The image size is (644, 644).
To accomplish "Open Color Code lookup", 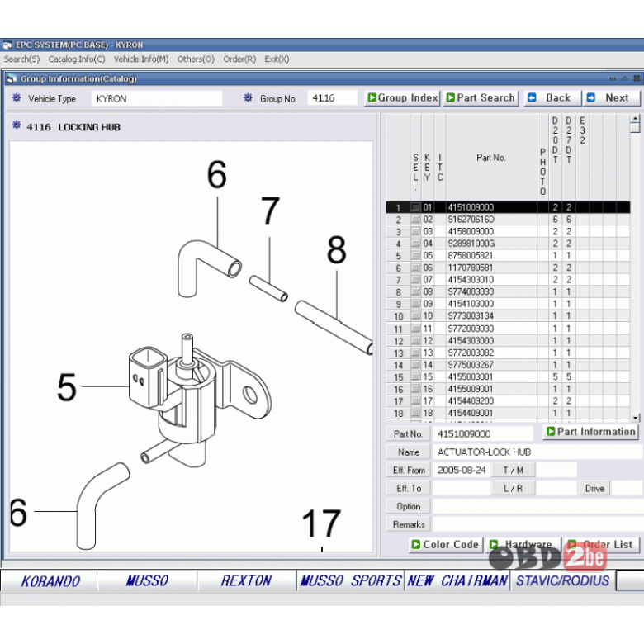I will [x=446, y=545].
